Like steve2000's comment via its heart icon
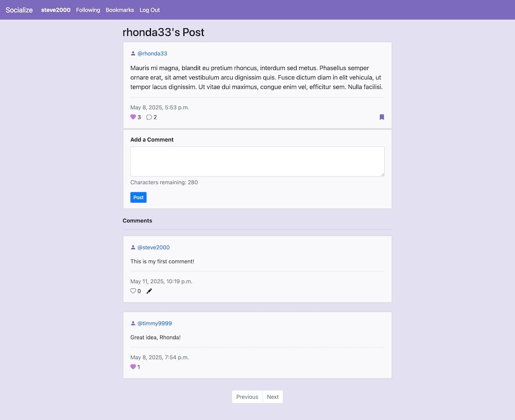This screenshot has height=420, width=515. [132, 291]
